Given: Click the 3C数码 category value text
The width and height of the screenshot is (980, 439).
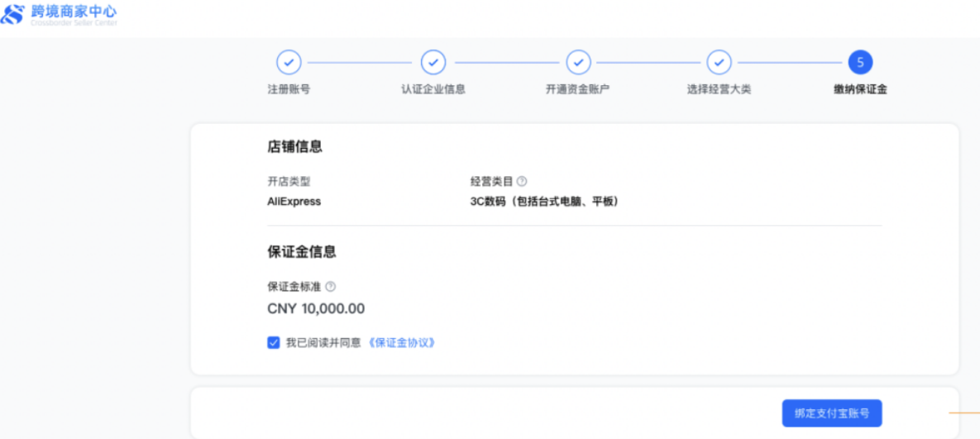Looking at the screenshot, I should tap(544, 202).
